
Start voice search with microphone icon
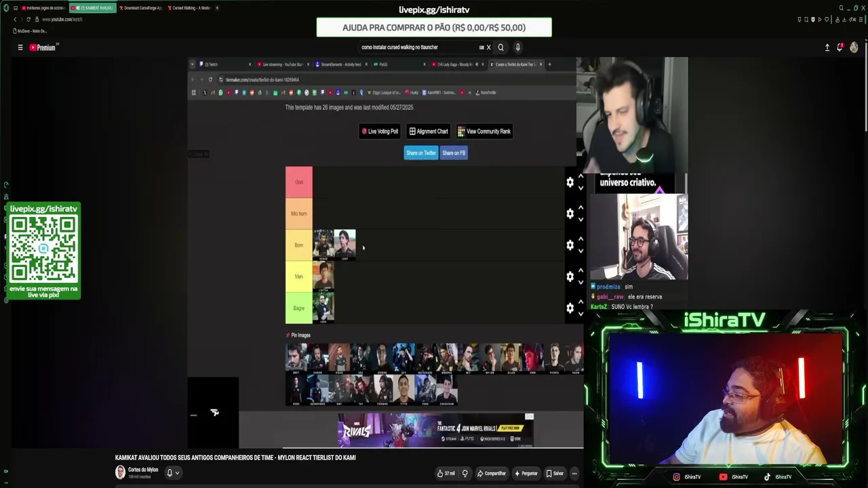pyautogui.click(x=517, y=47)
